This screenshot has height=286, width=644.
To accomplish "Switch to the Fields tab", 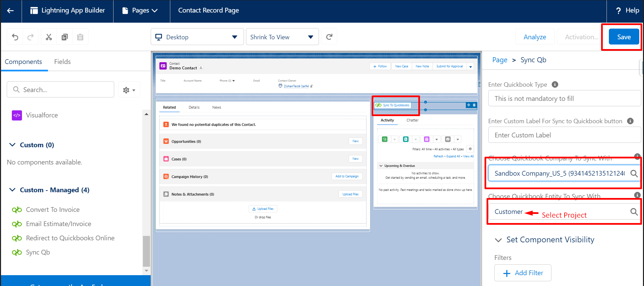I will (63, 62).
